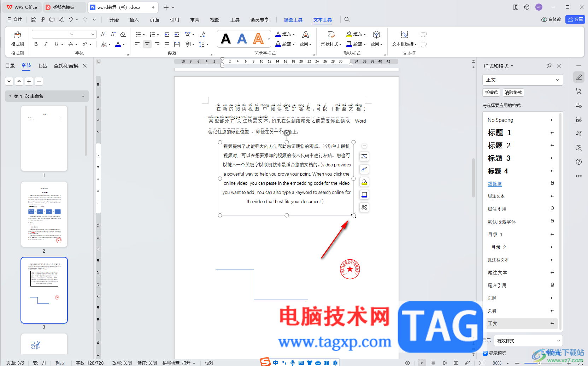This screenshot has width=588, height=366.
Task: Click the 新样式 button
Action: point(491,93)
